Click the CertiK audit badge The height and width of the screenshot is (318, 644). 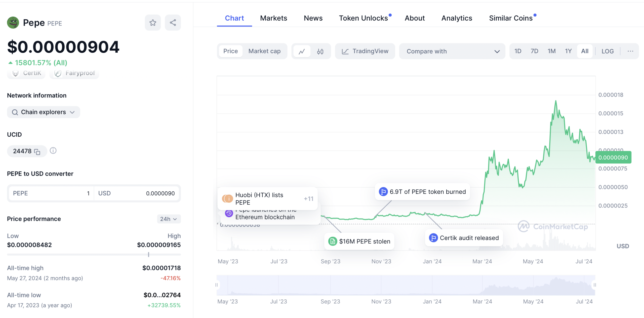click(26, 73)
